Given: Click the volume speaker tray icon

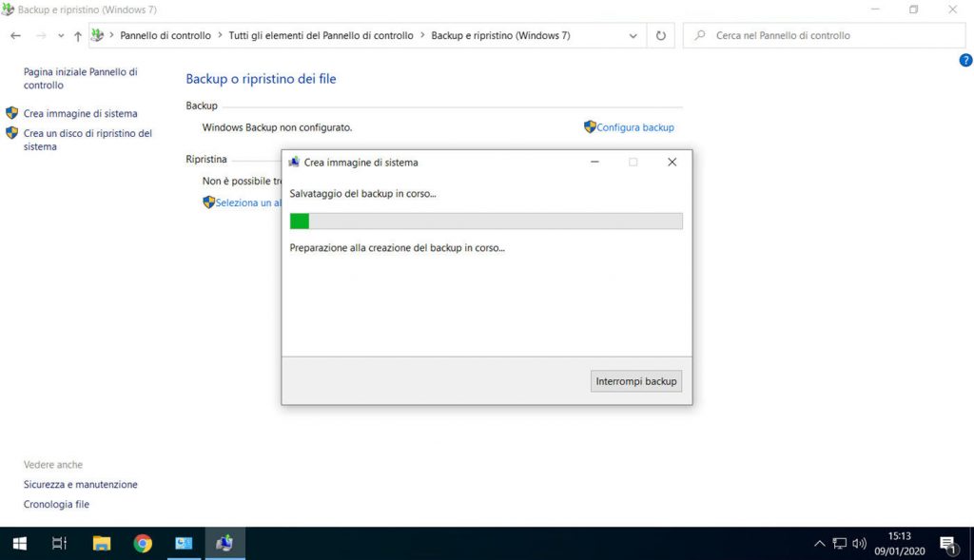Looking at the screenshot, I should tap(860, 544).
